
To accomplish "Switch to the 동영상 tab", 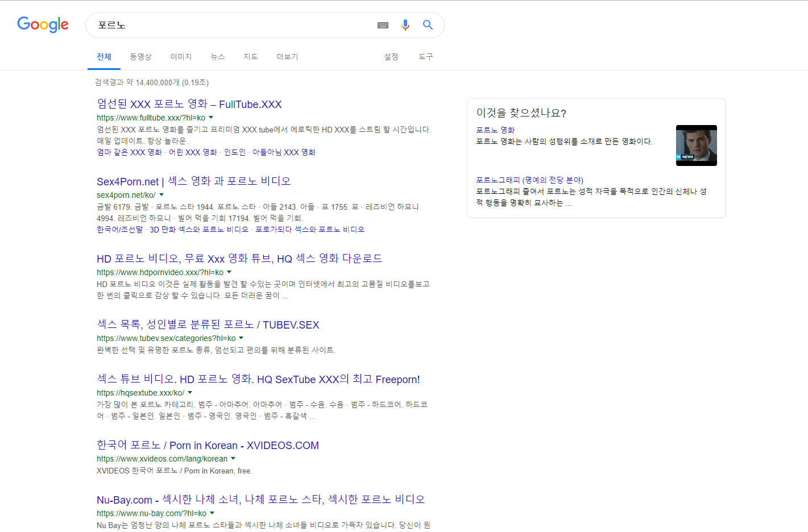I will click(140, 57).
